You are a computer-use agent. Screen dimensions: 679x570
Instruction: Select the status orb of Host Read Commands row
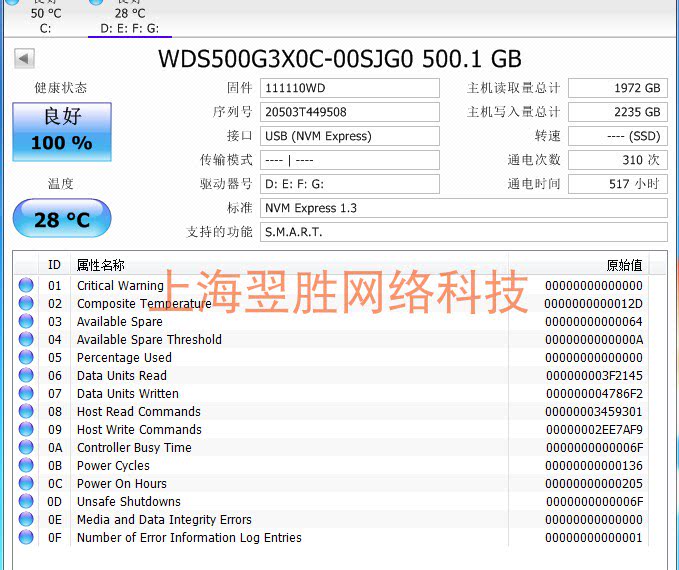click(26, 411)
